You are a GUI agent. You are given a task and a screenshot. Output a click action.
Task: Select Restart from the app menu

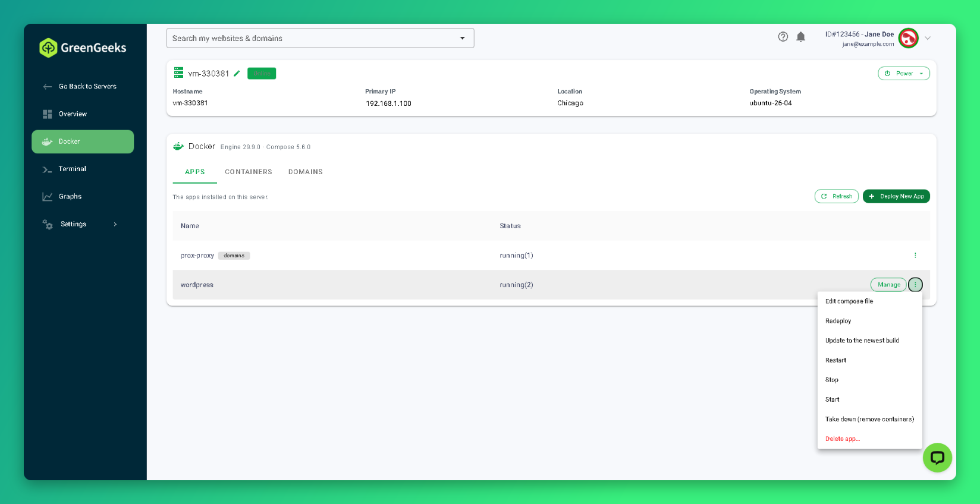[x=870, y=360]
